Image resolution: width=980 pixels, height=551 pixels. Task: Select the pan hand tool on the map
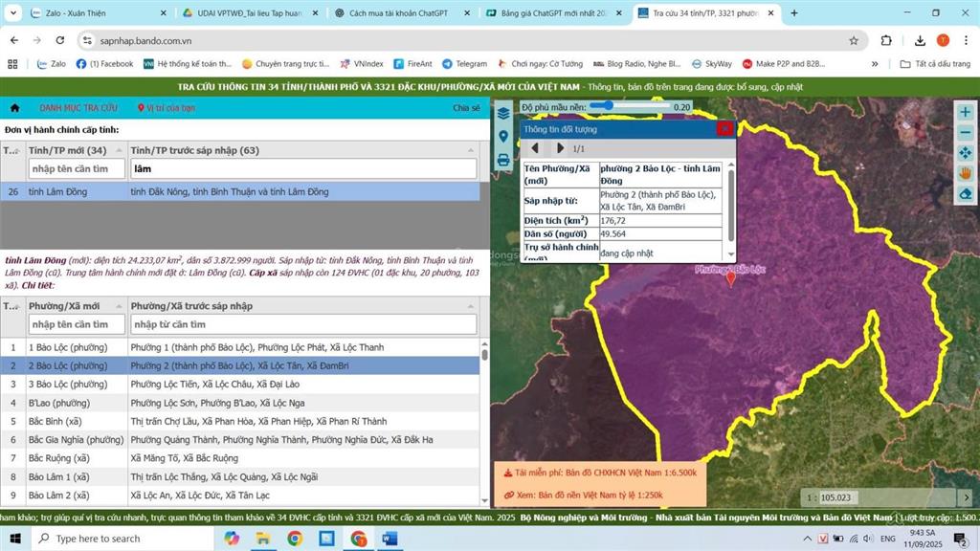(965, 174)
